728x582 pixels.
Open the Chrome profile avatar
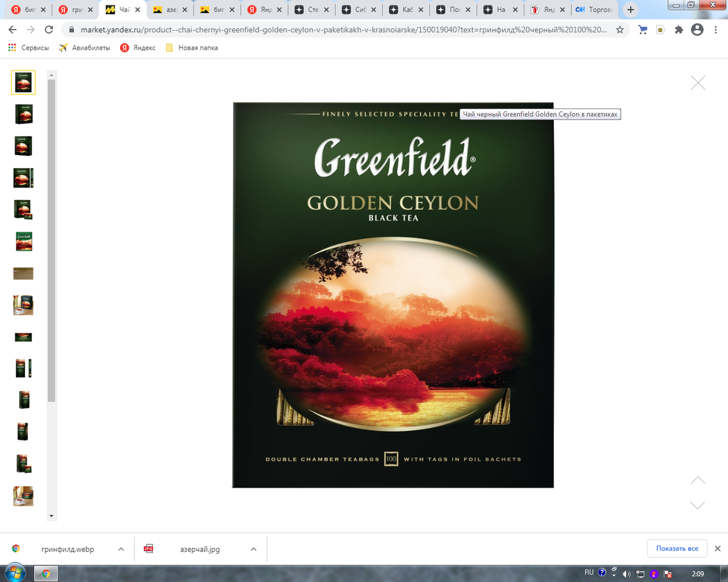(697, 30)
